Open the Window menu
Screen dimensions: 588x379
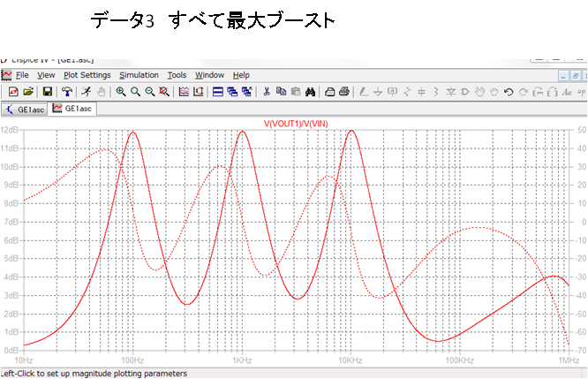(209, 75)
